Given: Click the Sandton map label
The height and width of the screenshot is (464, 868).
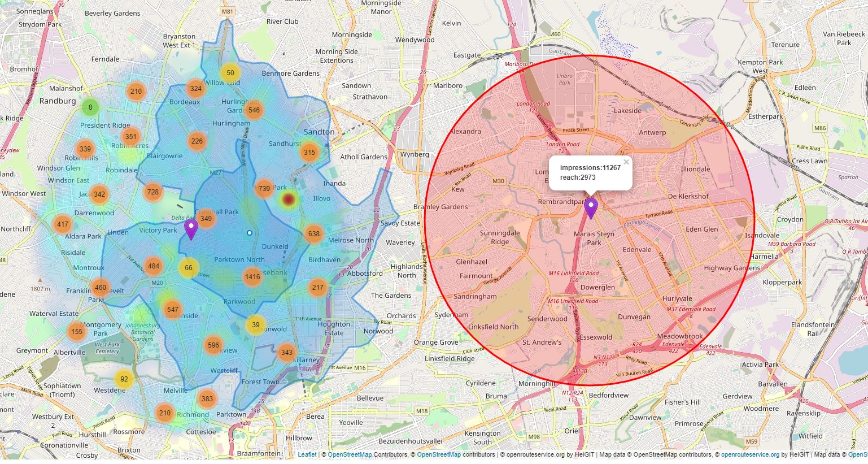Looking at the screenshot, I should 319,132.
